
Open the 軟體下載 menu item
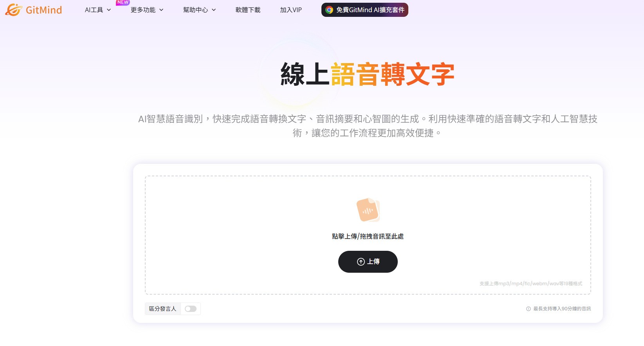tap(248, 10)
